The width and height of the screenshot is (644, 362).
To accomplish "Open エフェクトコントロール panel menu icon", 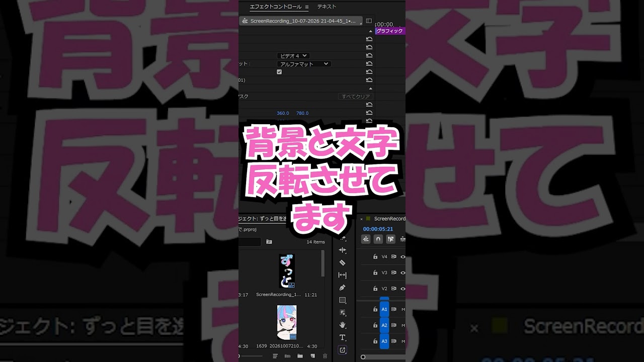I will coord(306,7).
